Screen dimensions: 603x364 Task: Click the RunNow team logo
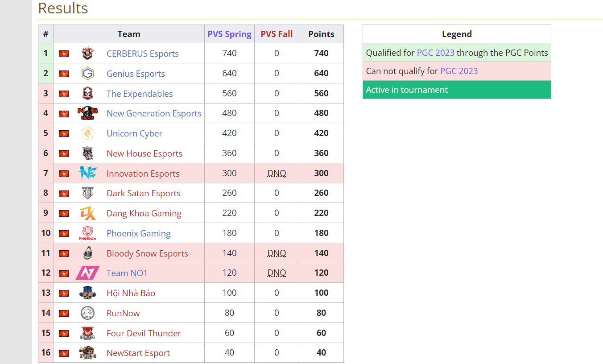point(87,313)
